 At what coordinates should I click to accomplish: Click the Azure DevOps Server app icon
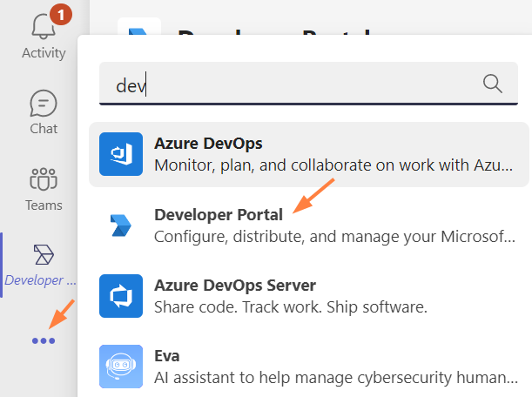[x=120, y=296]
